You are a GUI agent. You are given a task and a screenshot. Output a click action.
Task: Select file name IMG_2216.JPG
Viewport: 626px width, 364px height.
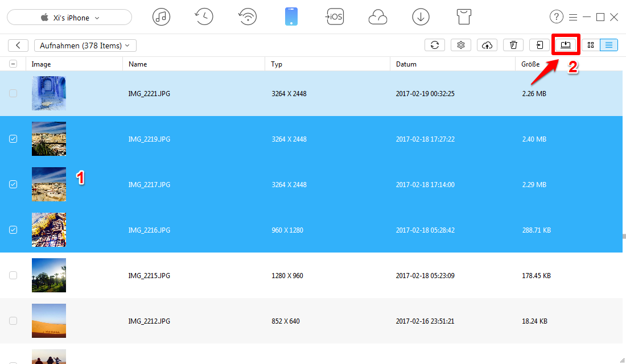tap(149, 230)
